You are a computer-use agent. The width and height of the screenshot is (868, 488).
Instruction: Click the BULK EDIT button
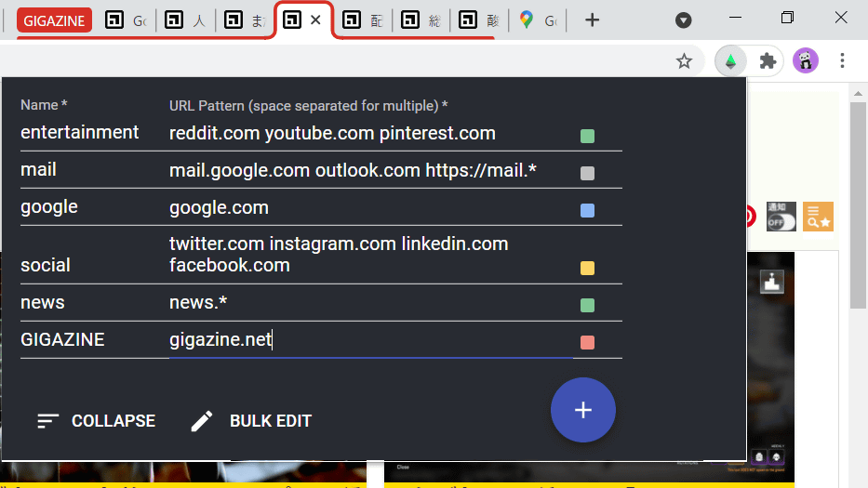[x=252, y=421]
